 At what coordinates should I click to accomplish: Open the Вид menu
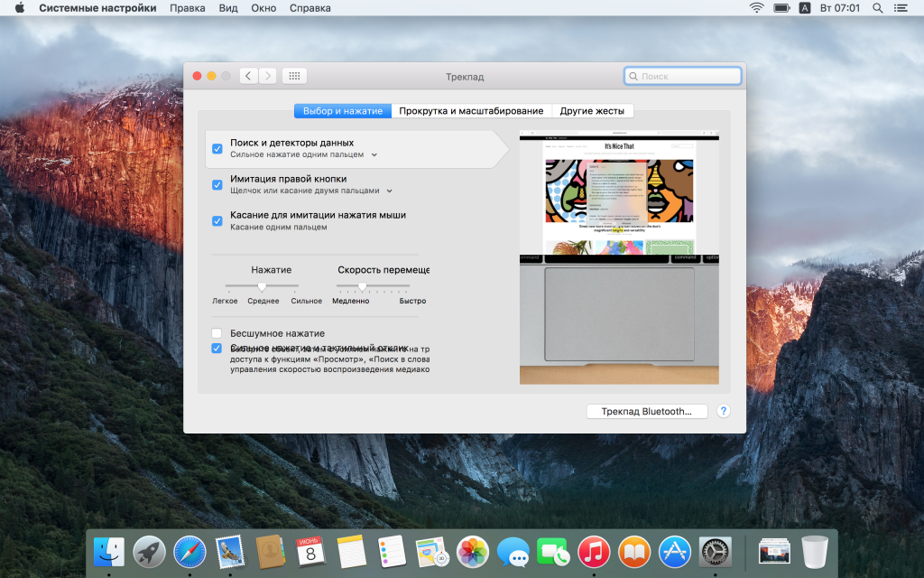tap(228, 8)
